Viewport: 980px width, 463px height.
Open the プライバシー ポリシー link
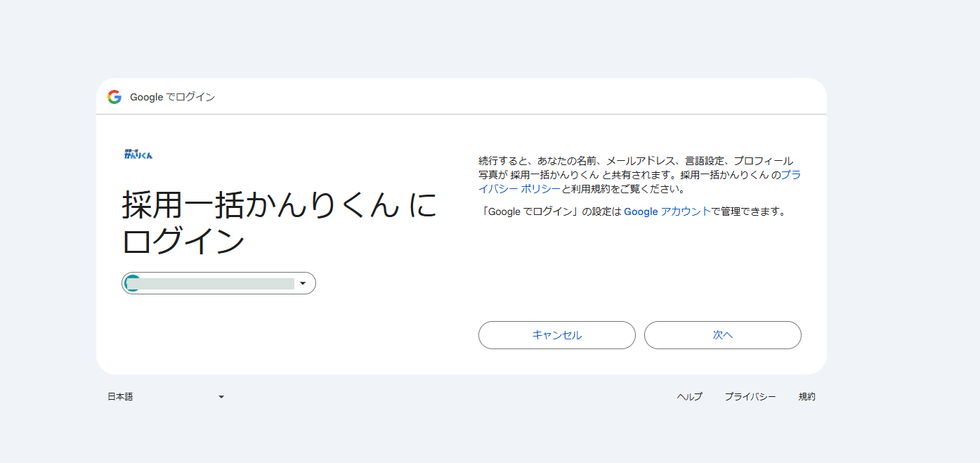coord(517,188)
